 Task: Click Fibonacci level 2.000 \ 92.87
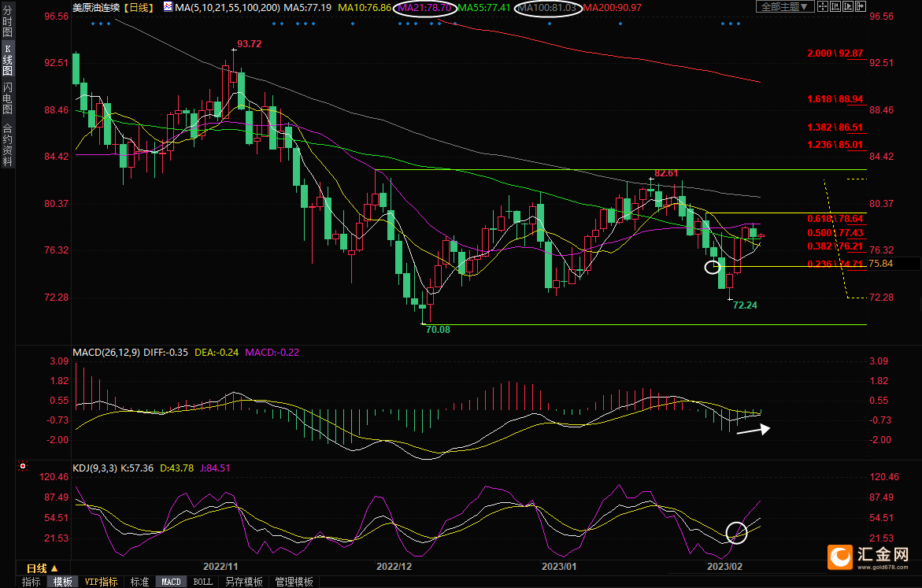[x=835, y=54]
